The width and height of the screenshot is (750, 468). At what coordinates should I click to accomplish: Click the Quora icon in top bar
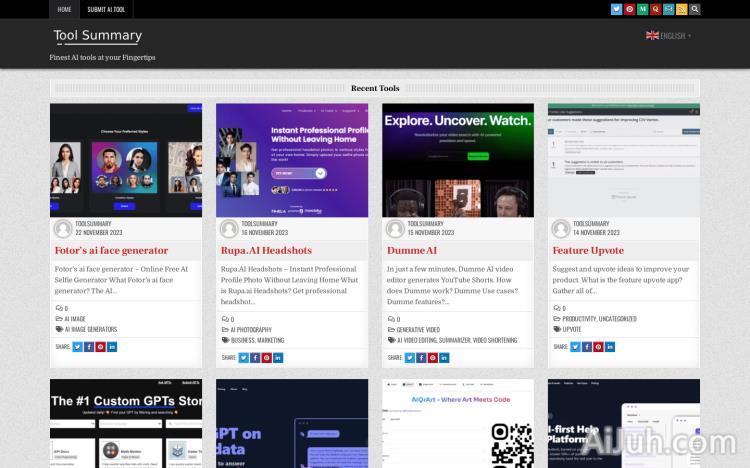[655, 9]
